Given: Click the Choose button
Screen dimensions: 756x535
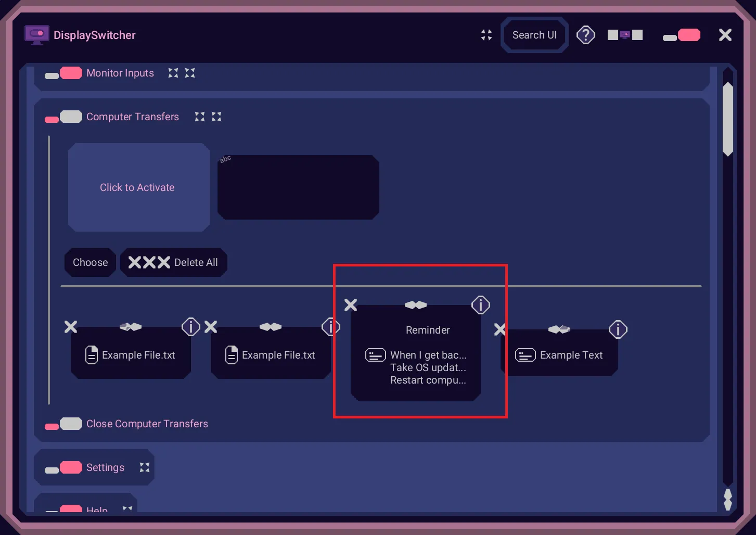Looking at the screenshot, I should (91, 262).
